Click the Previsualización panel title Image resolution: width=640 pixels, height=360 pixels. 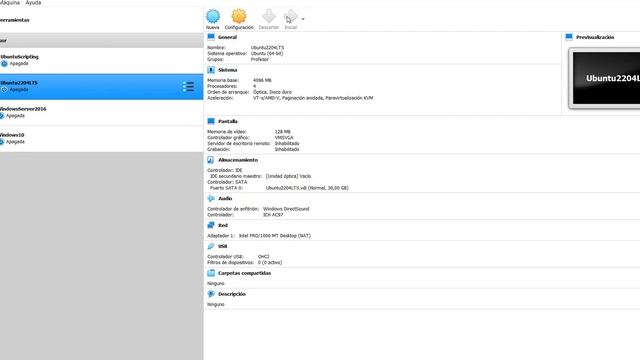pos(595,37)
